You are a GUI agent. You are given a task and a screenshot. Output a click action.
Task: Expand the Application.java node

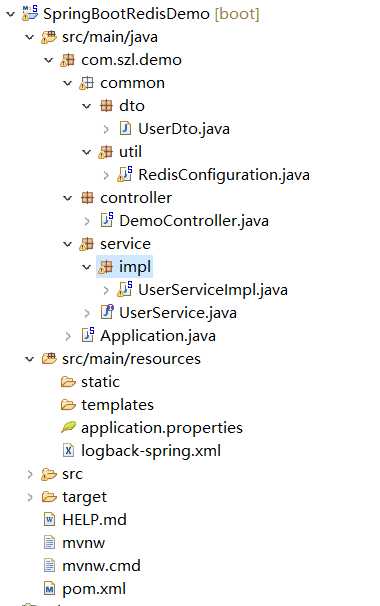pos(68,336)
